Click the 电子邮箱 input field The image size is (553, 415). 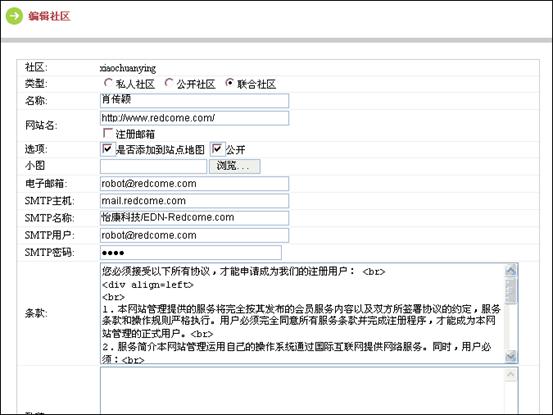194,183
